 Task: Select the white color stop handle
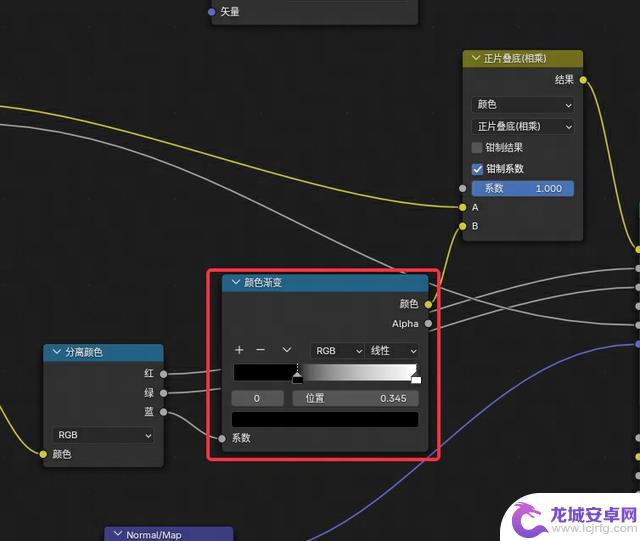(416, 378)
